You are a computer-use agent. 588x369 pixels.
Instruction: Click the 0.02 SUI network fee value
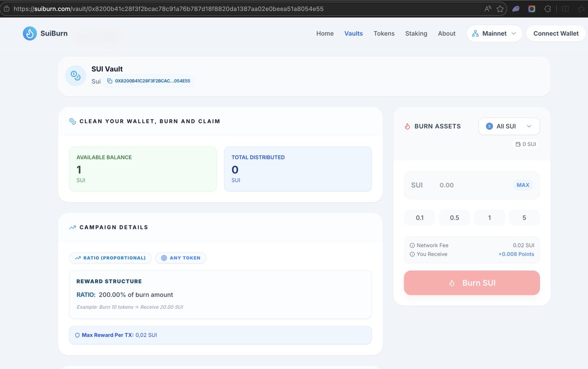click(523, 245)
